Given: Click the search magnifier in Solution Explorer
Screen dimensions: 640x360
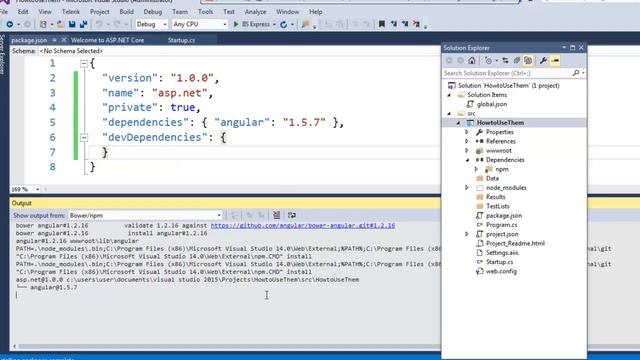Looking at the screenshot, I should 576,73.
